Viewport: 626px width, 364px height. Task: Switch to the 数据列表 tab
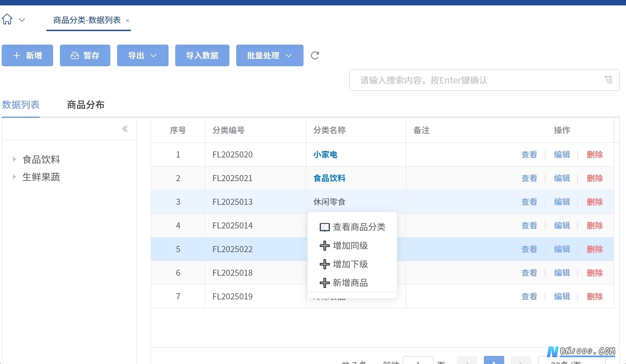21,105
